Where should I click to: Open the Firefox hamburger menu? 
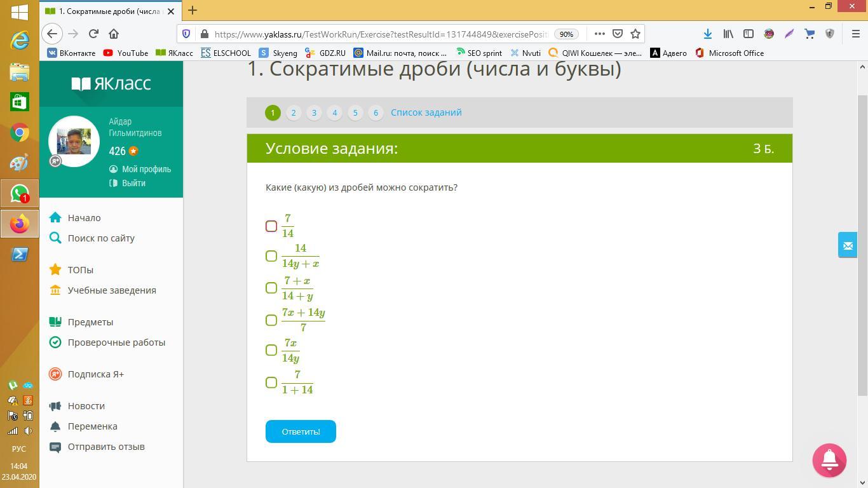pos(855,34)
